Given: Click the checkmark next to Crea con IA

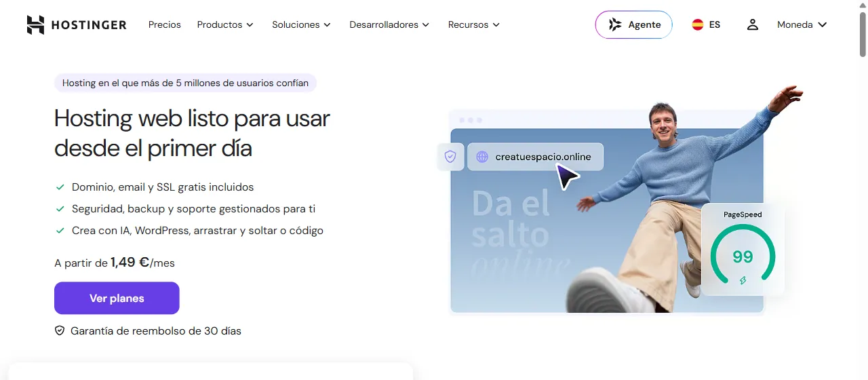Looking at the screenshot, I should tap(60, 231).
